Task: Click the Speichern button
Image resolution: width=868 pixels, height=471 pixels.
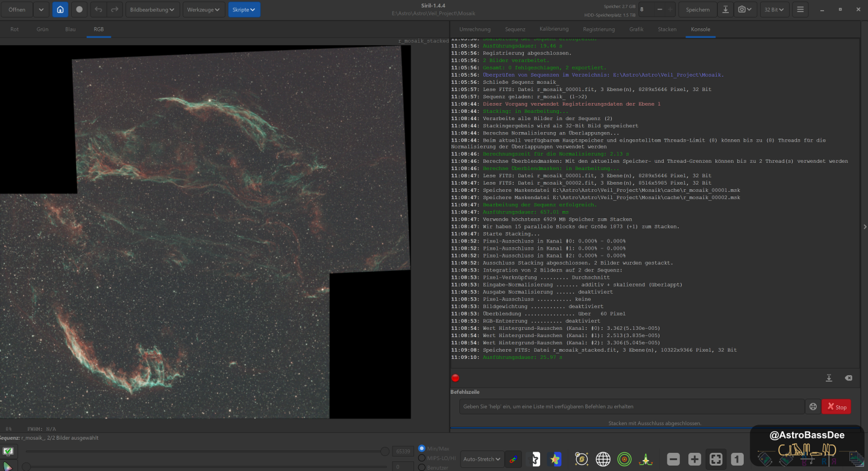Action: click(x=697, y=10)
